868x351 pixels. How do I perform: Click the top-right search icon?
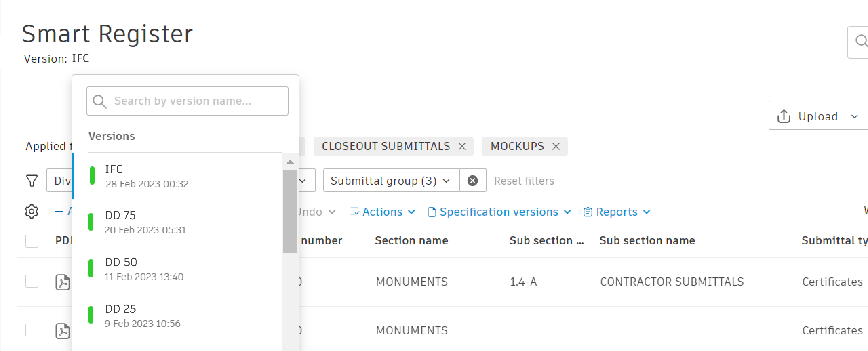861,41
